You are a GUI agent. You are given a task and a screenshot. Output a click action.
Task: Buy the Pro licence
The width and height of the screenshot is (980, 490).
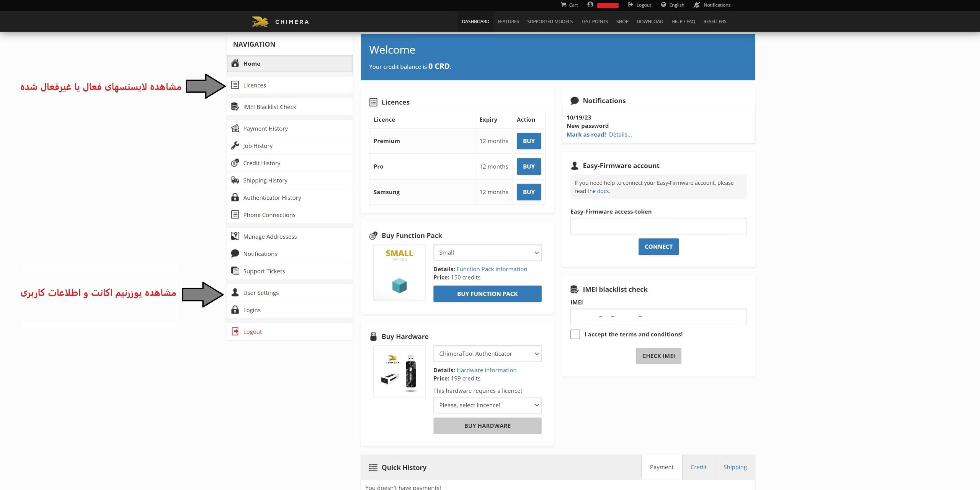529,167
